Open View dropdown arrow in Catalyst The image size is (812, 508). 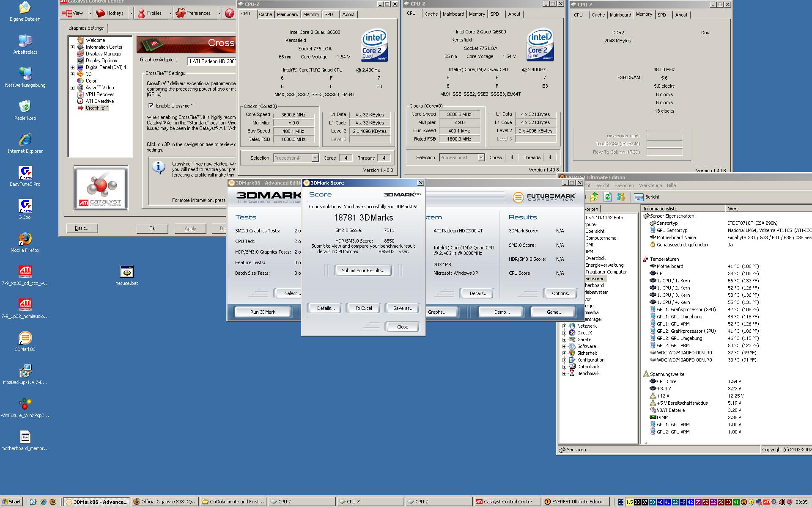pos(90,14)
